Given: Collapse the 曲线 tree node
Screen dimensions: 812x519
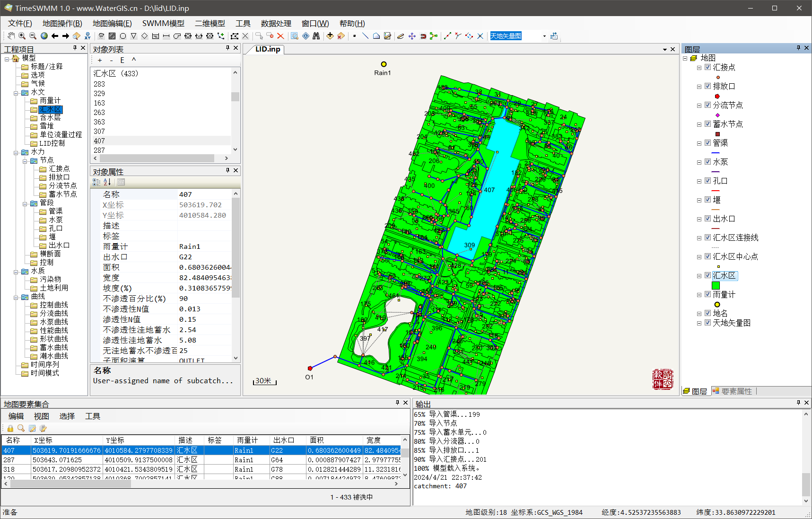Looking at the screenshot, I should (x=16, y=297).
